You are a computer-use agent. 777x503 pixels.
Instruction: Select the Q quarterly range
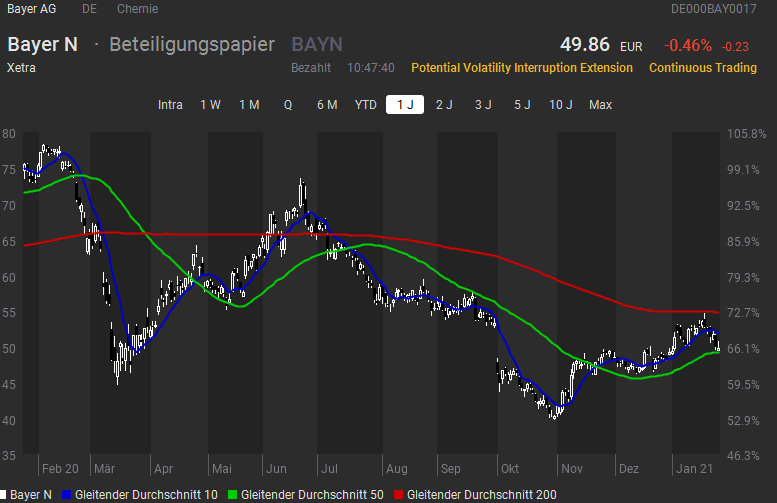pyautogui.click(x=288, y=105)
